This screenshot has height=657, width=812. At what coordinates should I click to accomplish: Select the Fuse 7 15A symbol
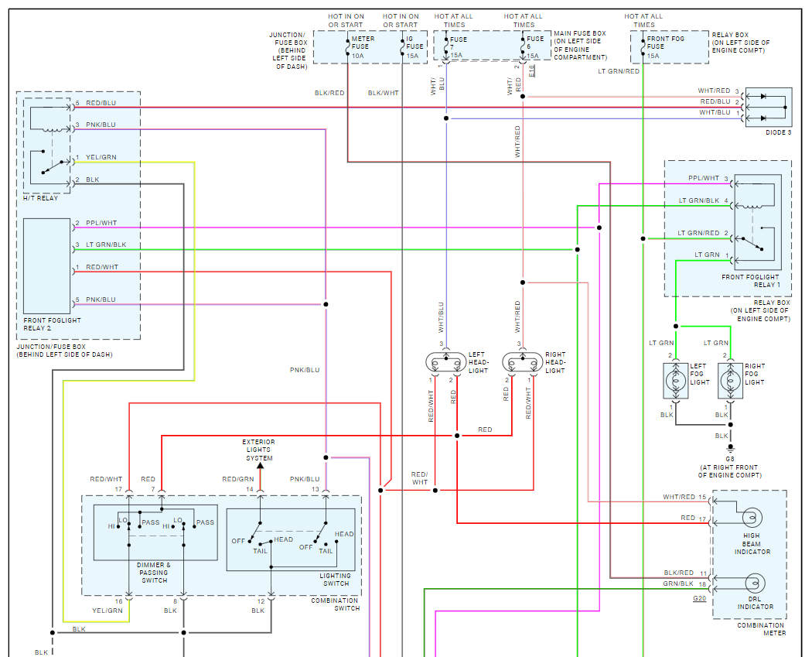(x=446, y=46)
